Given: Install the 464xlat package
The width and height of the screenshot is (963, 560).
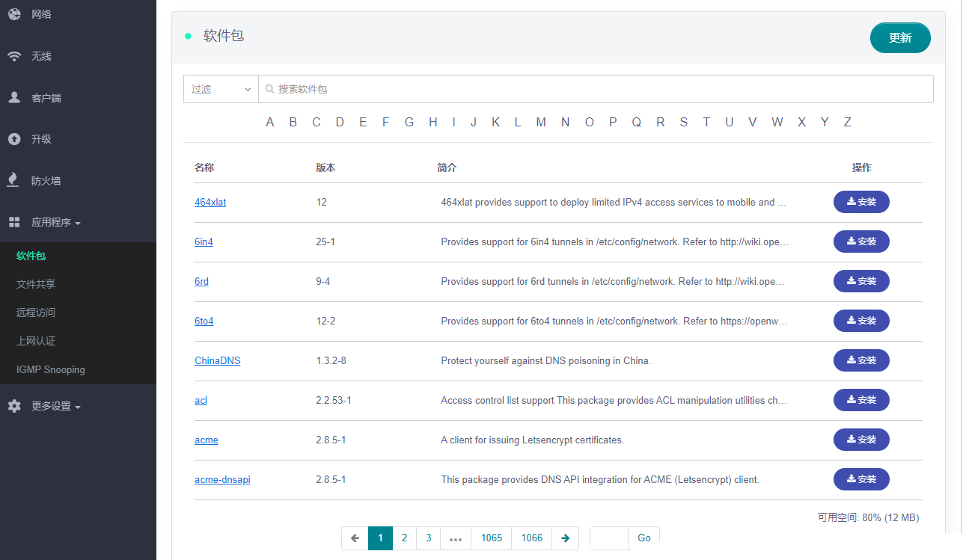Looking at the screenshot, I should point(861,202).
